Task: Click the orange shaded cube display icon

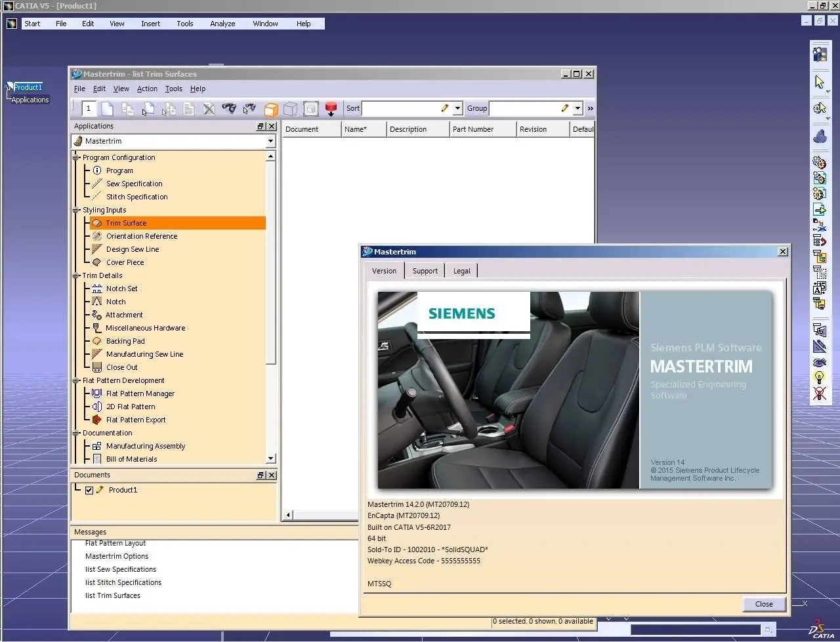Action: coord(270,108)
